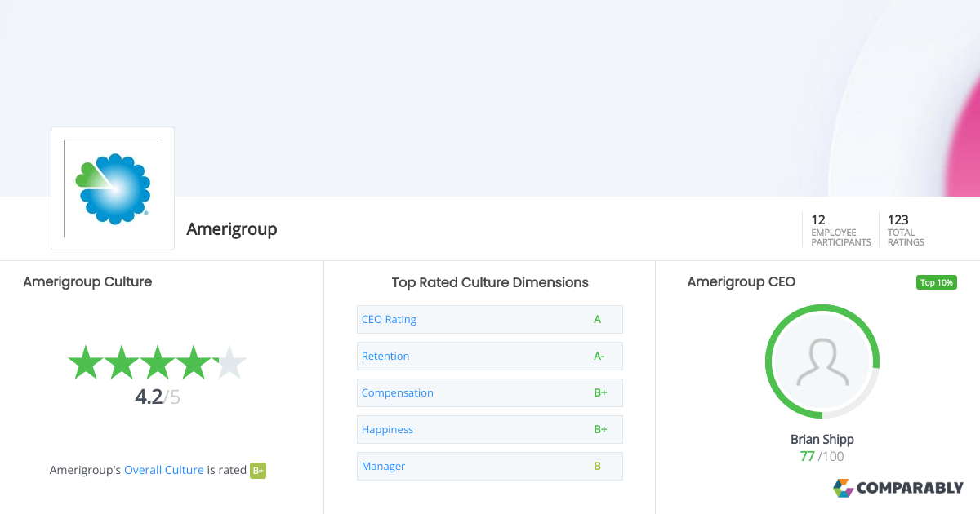Click the Top Rated Culture Dimensions heading
Screen dimensions: 980x514
pyautogui.click(x=490, y=282)
